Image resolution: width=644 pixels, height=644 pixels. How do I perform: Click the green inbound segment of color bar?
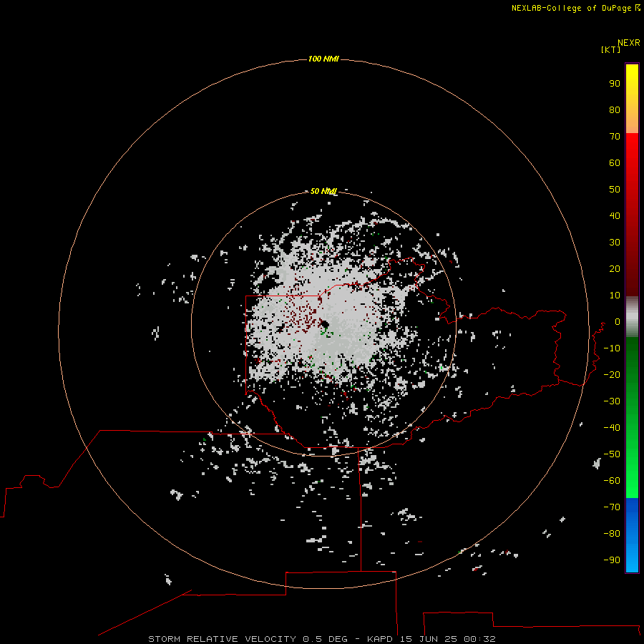coord(632,417)
